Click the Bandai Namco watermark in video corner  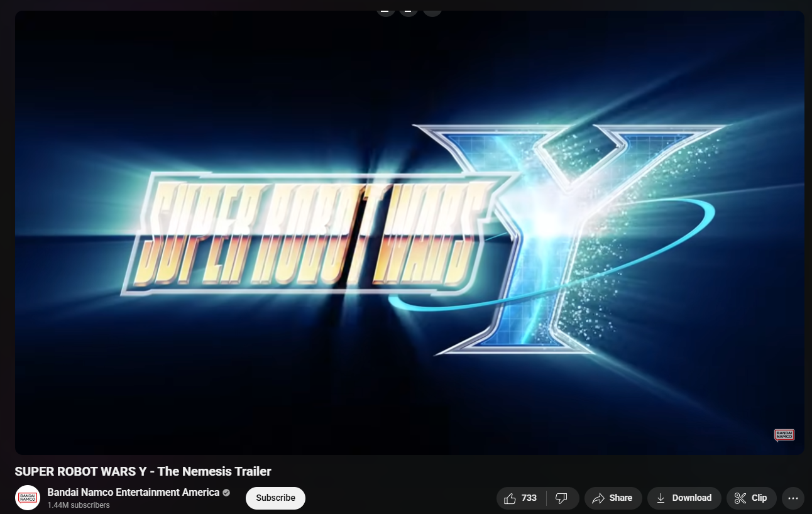click(784, 435)
